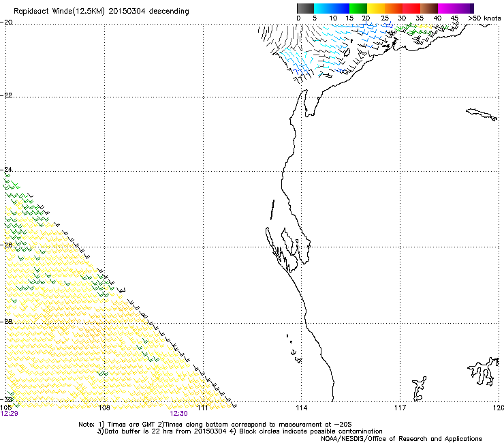This screenshot has width=504, height=443.
Task: Click the '117' longitude axis label
Action: point(400,408)
